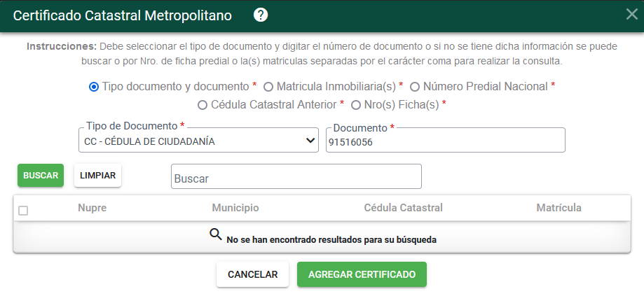The height and width of the screenshot is (296, 644).
Task: Sort by the Nupre column header
Action: tap(92, 208)
